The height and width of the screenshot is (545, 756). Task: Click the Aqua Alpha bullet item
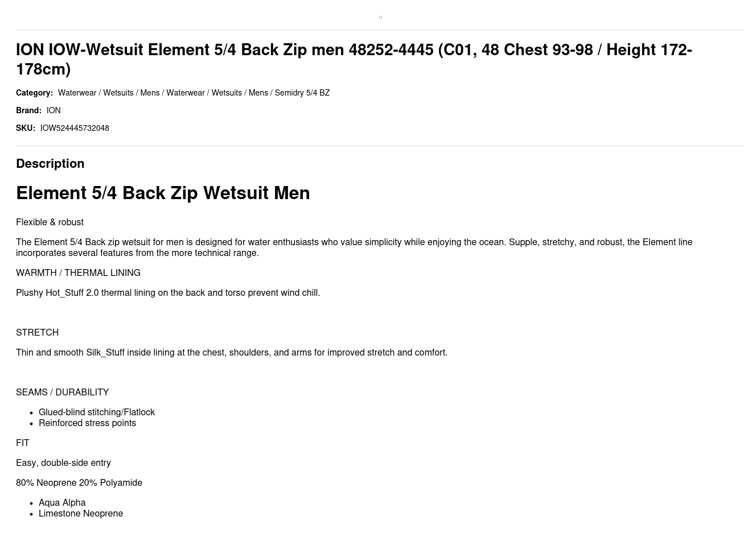click(x=62, y=503)
